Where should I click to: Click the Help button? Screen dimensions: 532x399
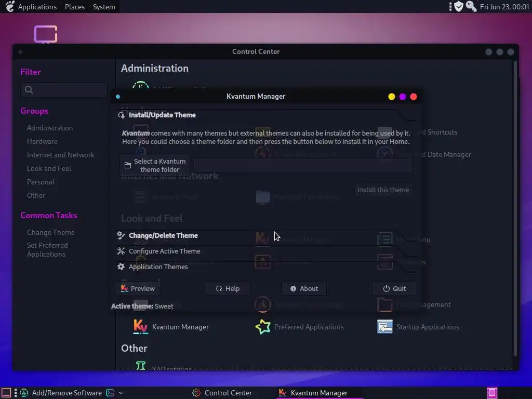coord(228,288)
